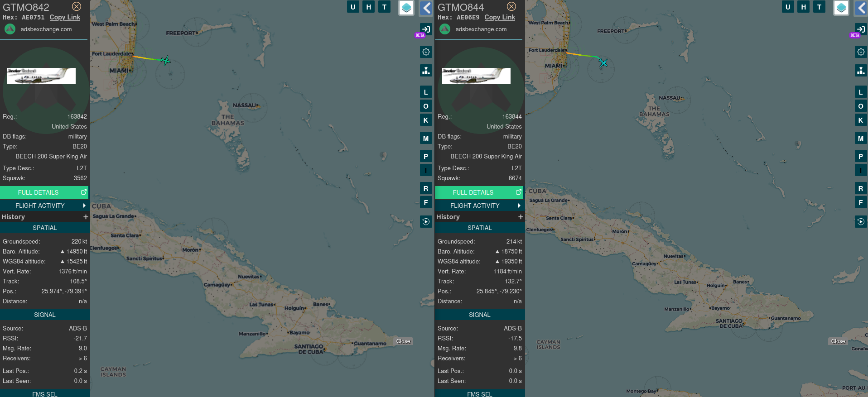Click the hex code AE0751
The width and height of the screenshot is (868, 397).
[34, 17]
